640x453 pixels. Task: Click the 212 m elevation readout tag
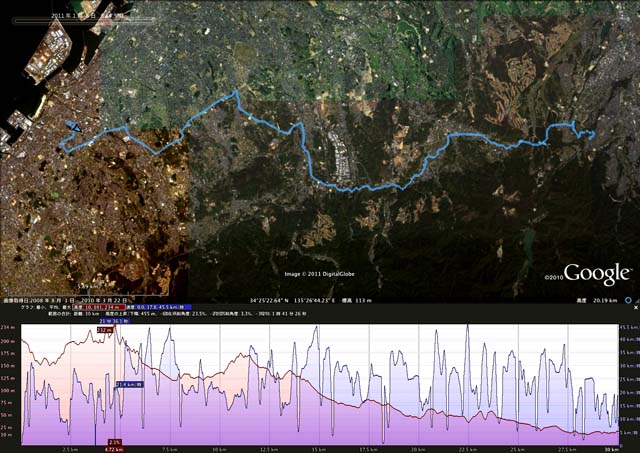(x=105, y=330)
